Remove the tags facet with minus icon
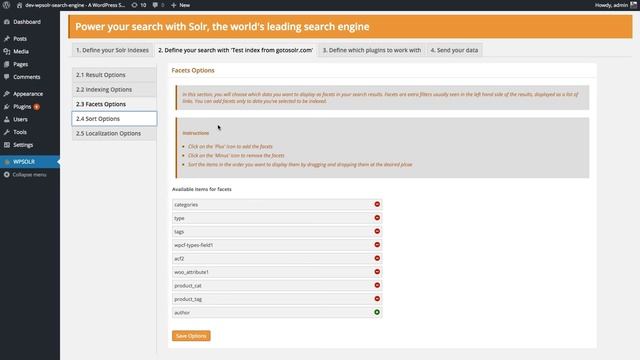Screen dimensions: 640x360 pyautogui.click(x=377, y=231)
